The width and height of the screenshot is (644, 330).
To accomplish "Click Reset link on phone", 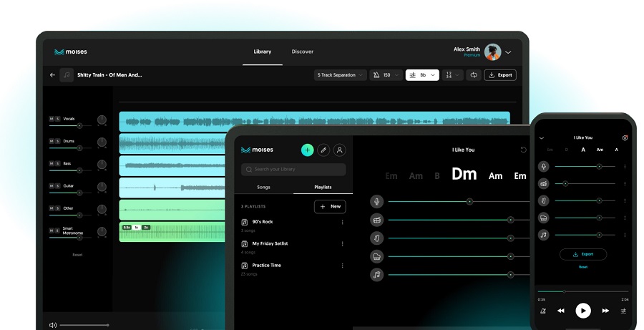I will tap(582, 267).
